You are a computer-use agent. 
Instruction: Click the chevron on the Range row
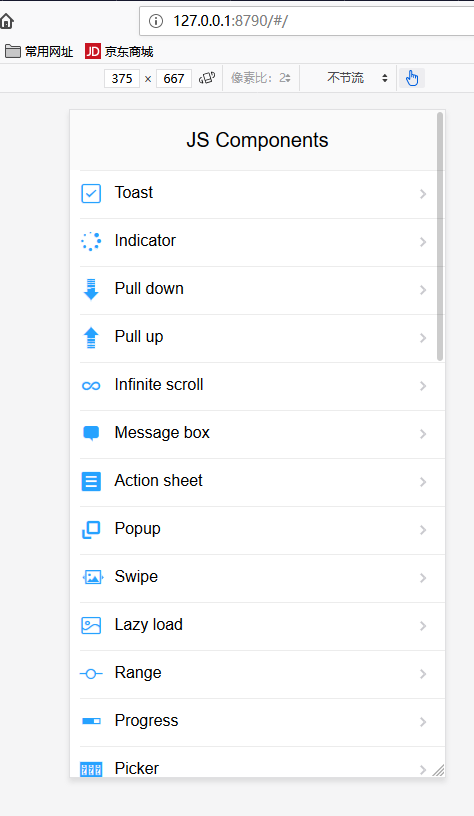(423, 674)
